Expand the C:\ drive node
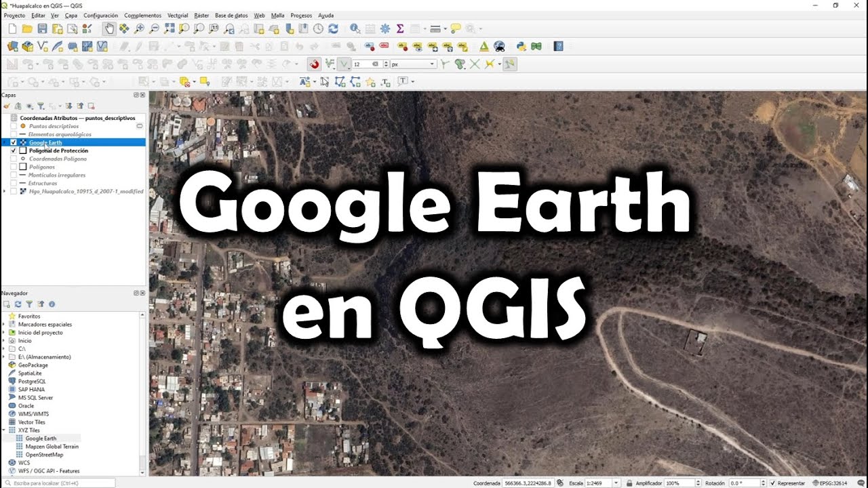Screen dimensions: 868x488 tap(4, 349)
